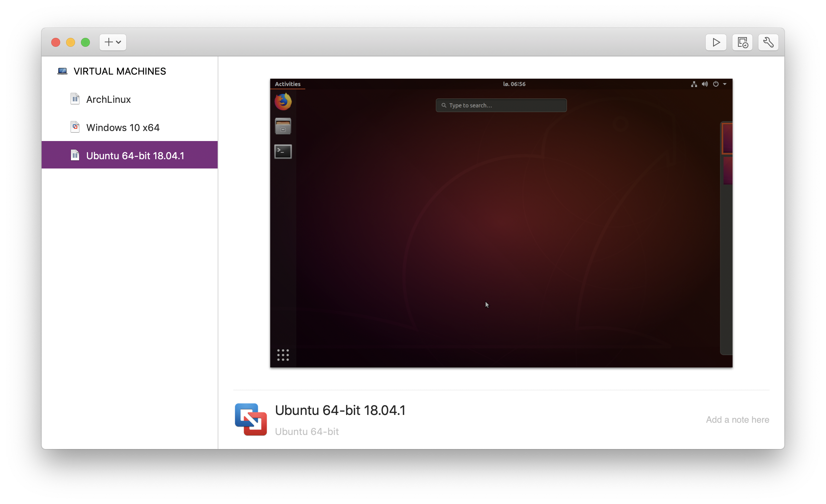The image size is (826, 504).
Task: Click the Firefox icon in Ubuntu dock
Action: [283, 102]
